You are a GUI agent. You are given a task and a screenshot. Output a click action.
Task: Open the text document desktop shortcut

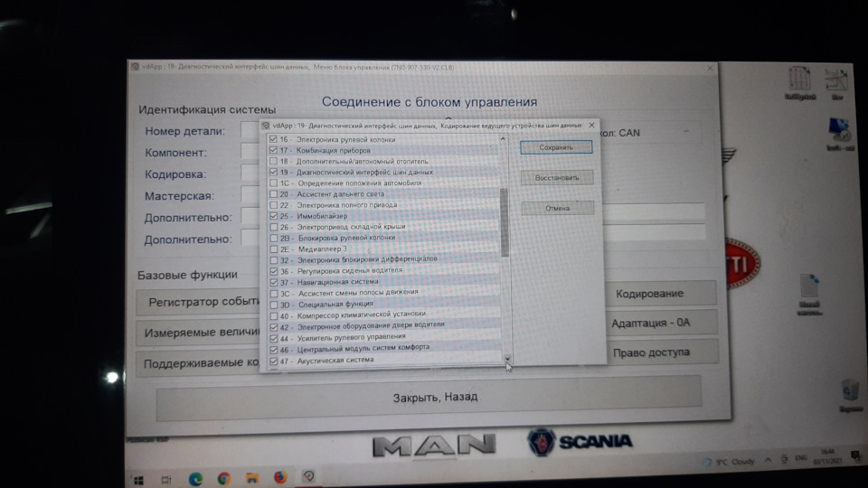pyautogui.click(x=808, y=295)
